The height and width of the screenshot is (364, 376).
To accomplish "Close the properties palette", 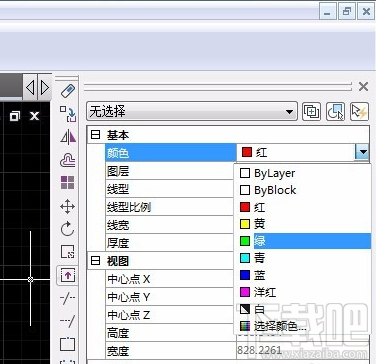I will point(363,87).
